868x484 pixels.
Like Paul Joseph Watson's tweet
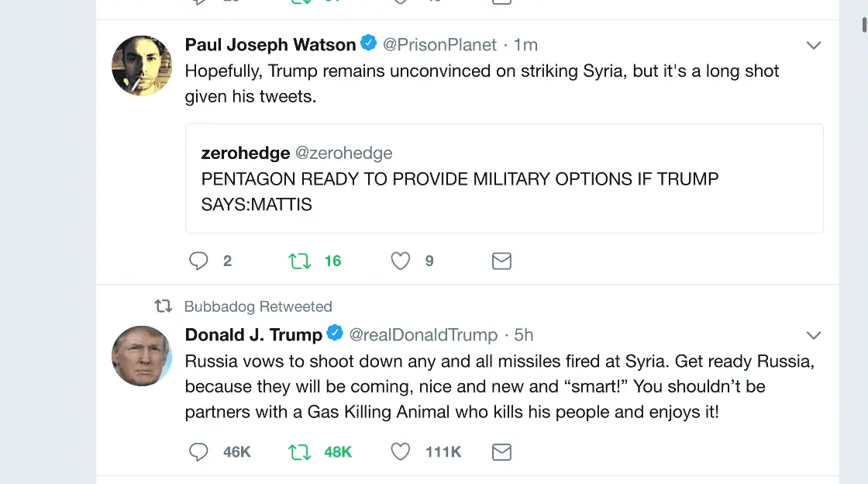[x=400, y=261]
